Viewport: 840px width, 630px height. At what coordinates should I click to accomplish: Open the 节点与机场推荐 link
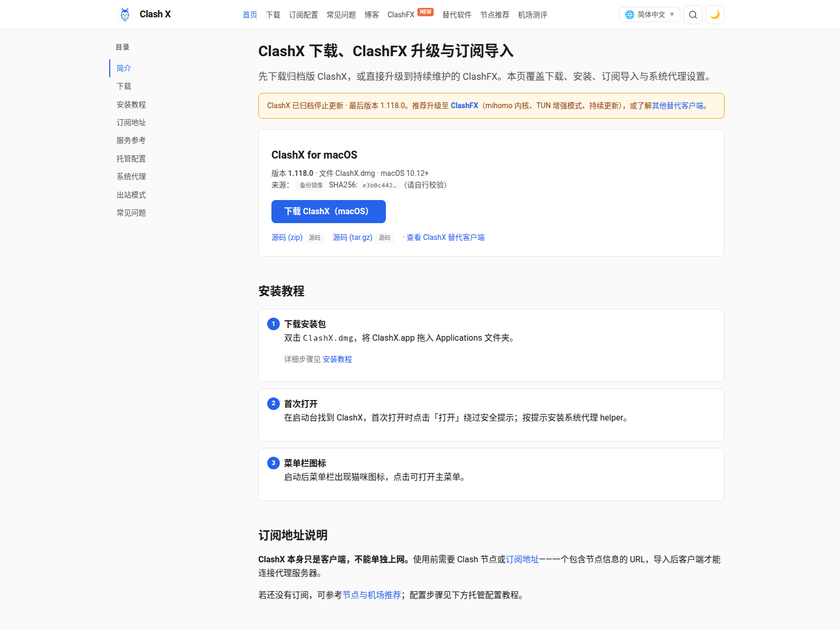372,595
